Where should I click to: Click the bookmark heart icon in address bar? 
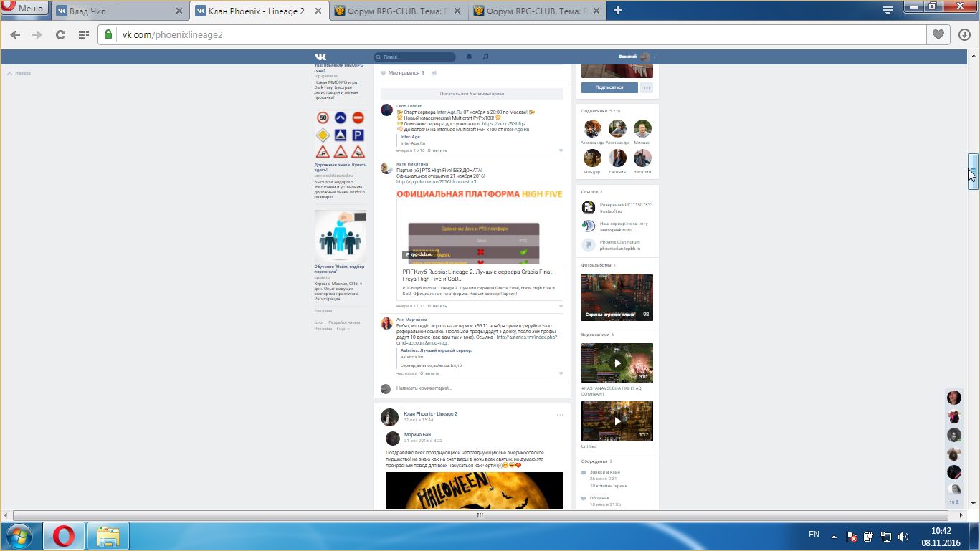[938, 34]
